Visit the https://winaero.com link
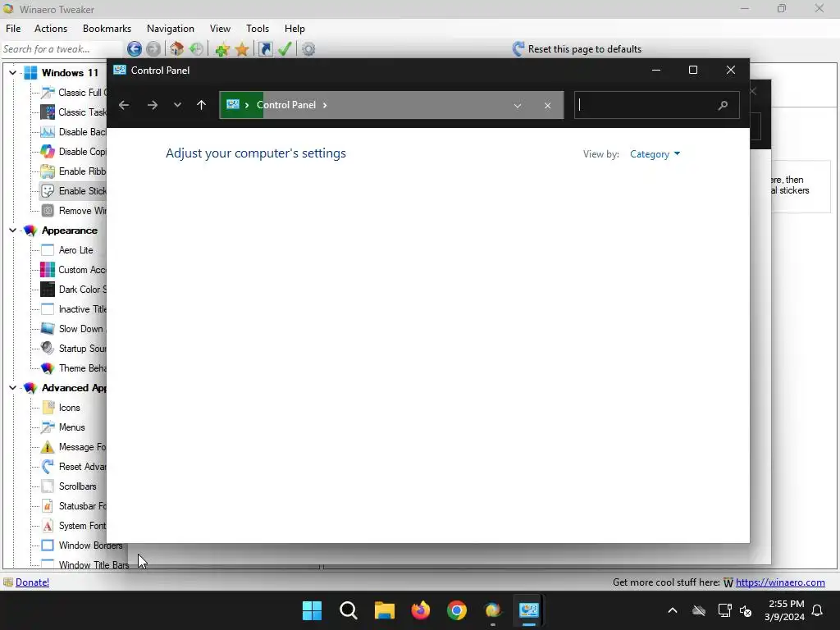Image resolution: width=840 pixels, height=630 pixels. point(780,582)
